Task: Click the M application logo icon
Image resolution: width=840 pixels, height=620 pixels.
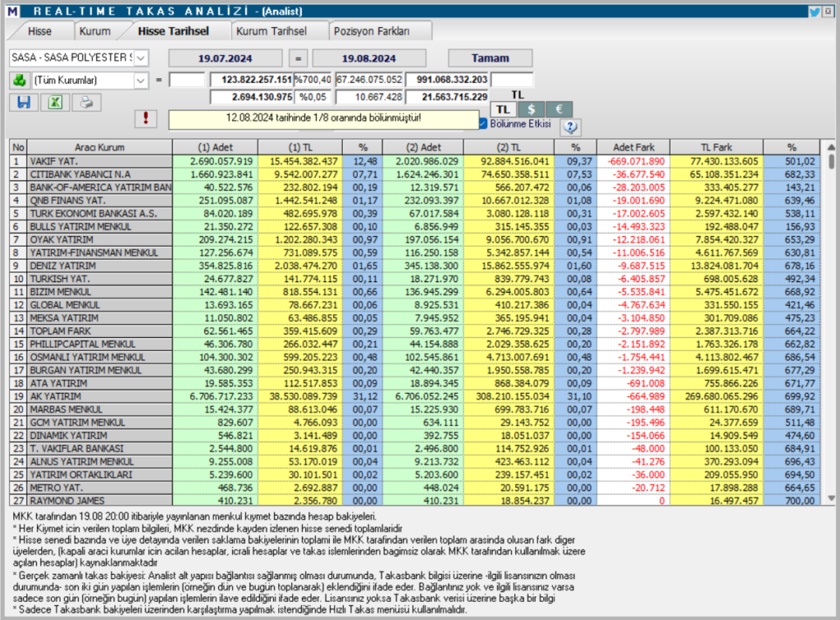Action: [x=12, y=11]
